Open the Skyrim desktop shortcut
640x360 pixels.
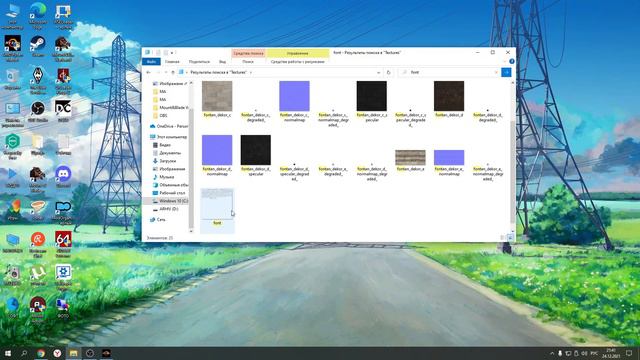38,80
